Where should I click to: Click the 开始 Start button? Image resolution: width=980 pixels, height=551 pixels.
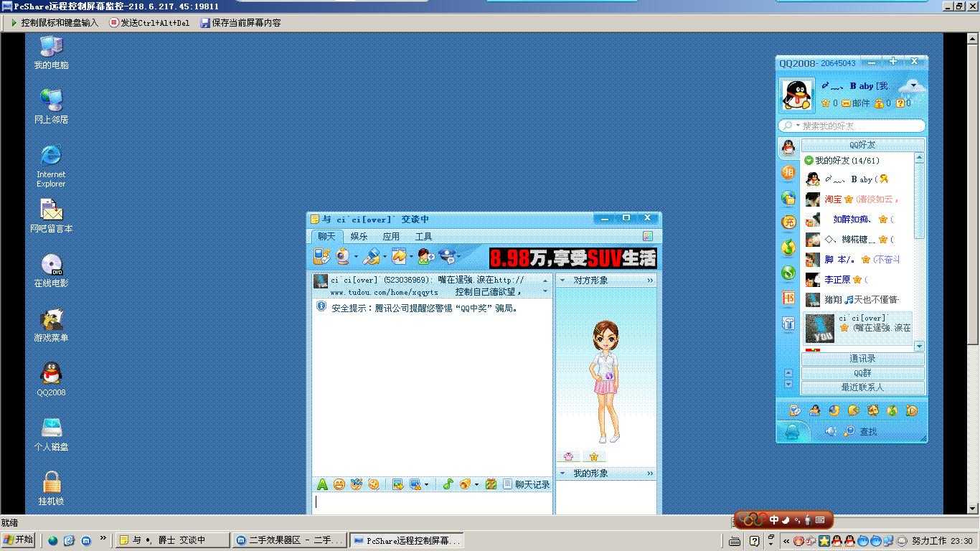tap(19, 540)
